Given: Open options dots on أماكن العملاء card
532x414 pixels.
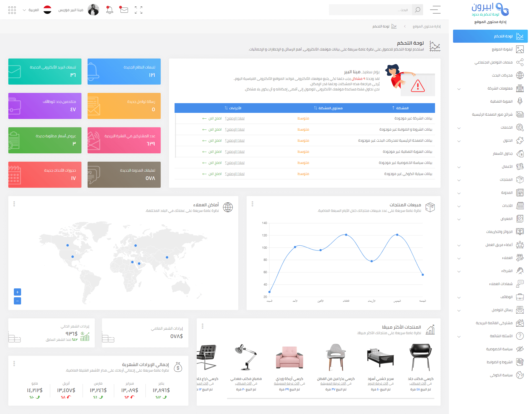Looking at the screenshot, I should point(14,204).
